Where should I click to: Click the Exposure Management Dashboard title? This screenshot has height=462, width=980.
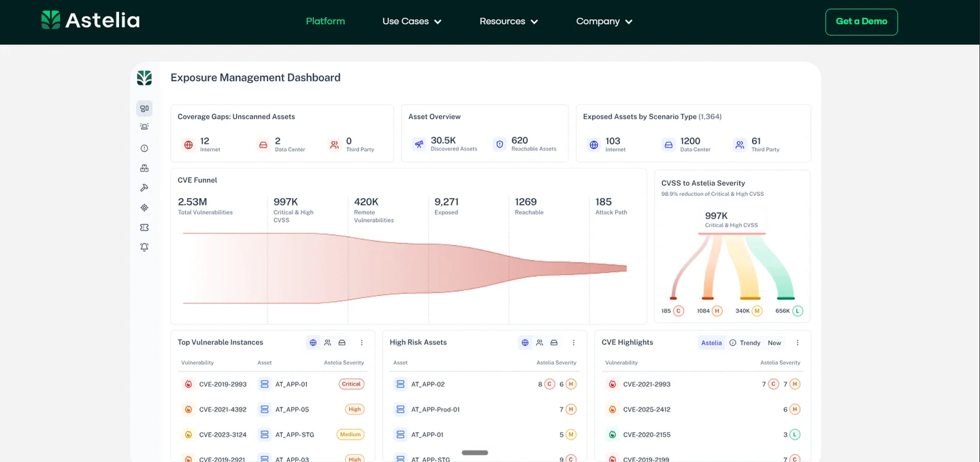pos(255,78)
